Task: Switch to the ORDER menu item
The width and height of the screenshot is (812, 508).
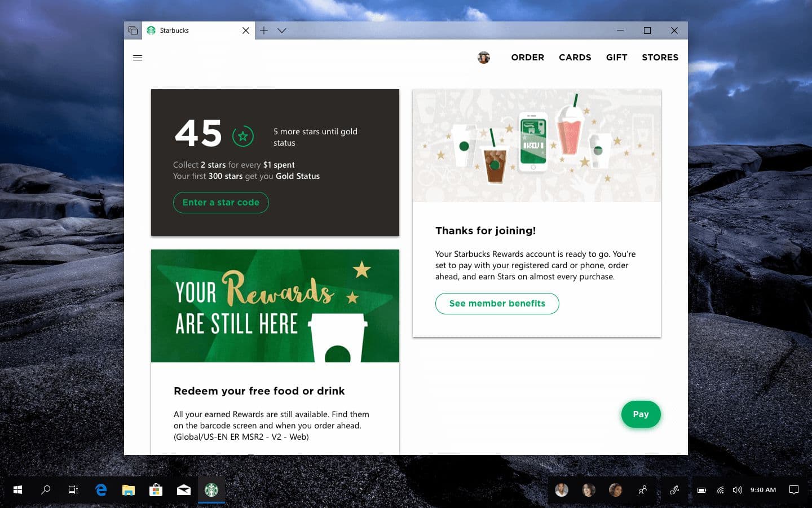Action: [527, 57]
